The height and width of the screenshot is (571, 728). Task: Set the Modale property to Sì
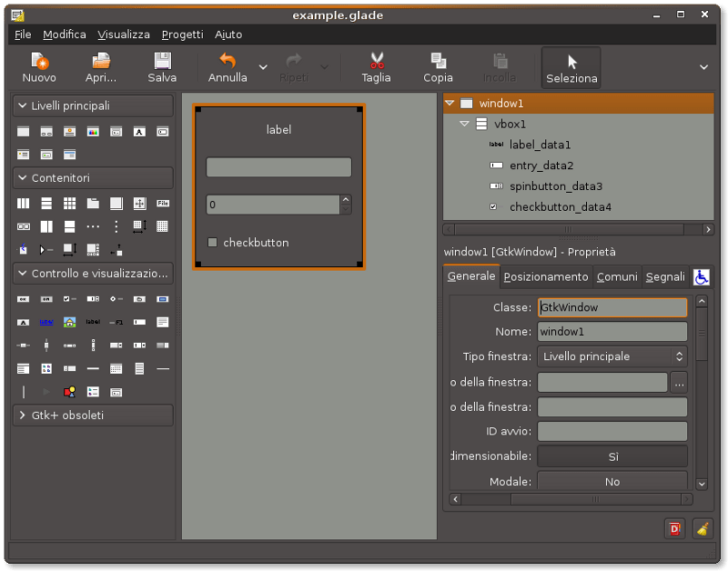tap(612, 481)
